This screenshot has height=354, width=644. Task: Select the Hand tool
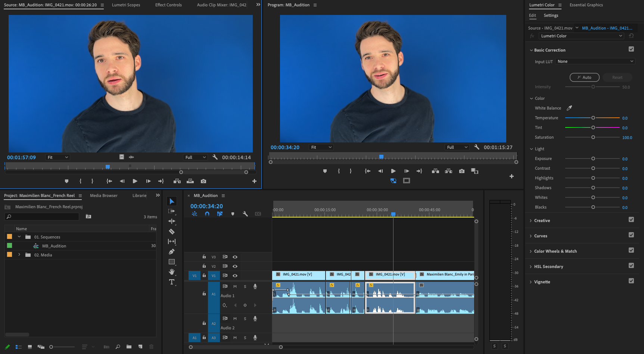pos(172,272)
